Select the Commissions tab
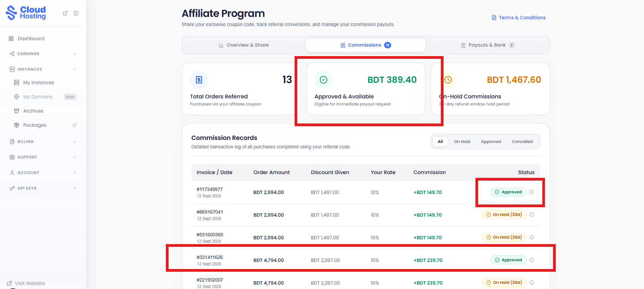 (365, 45)
